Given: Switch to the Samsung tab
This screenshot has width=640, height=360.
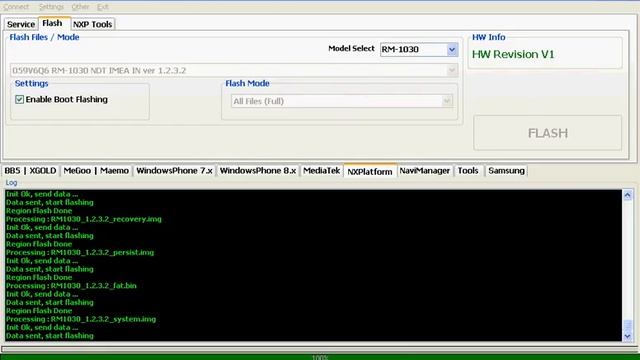Looking at the screenshot, I should click(x=506, y=171).
